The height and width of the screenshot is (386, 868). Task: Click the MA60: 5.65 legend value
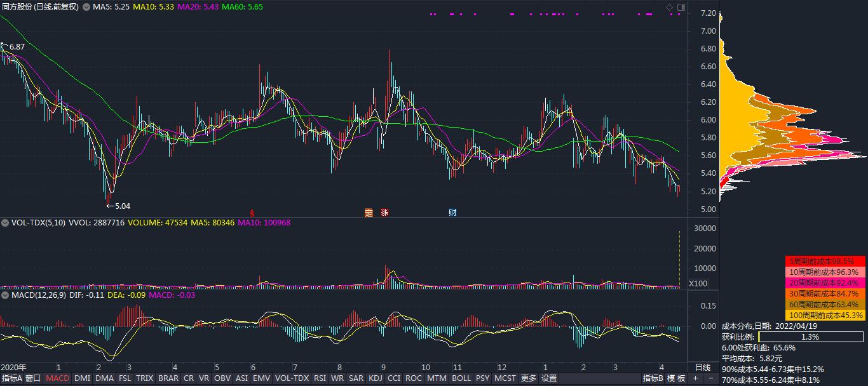(x=243, y=7)
